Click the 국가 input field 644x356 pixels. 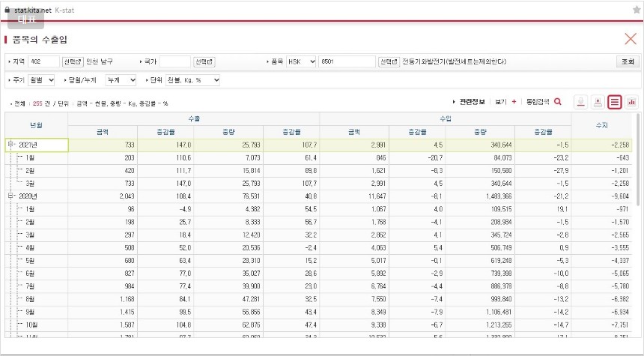tap(175, 61)
